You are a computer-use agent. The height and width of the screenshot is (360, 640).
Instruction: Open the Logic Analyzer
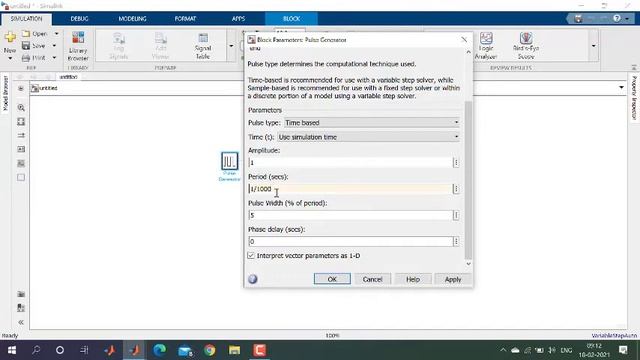(486, 46)
